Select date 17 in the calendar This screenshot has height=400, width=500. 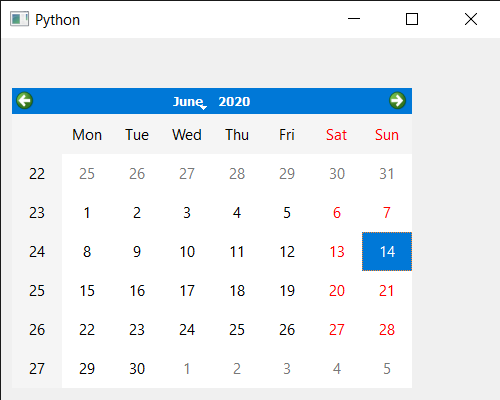point(187,291)
